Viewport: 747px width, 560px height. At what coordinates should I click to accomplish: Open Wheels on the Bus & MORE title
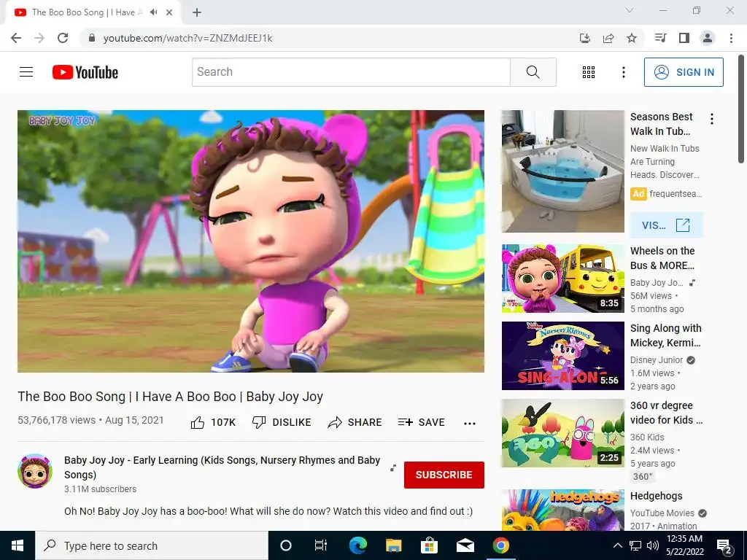[662, 258]
